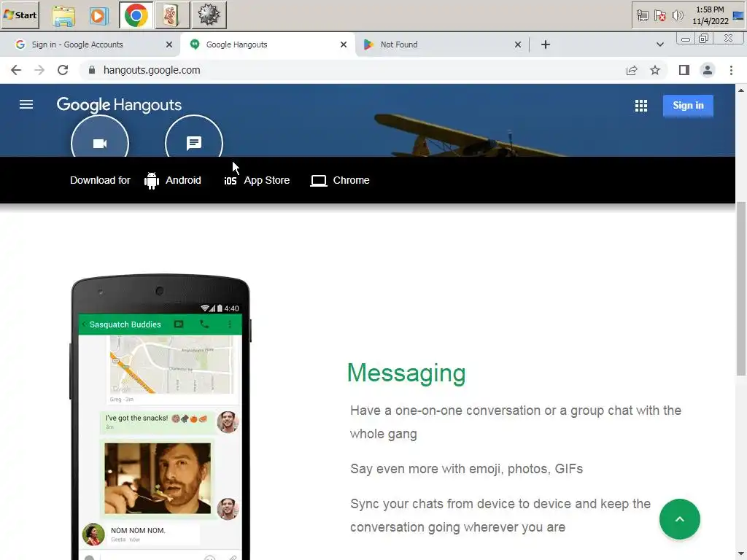Click the Chrome taskbar icon
The width and height of the screenshot is (747, 560).
click(x=136, y=15)
